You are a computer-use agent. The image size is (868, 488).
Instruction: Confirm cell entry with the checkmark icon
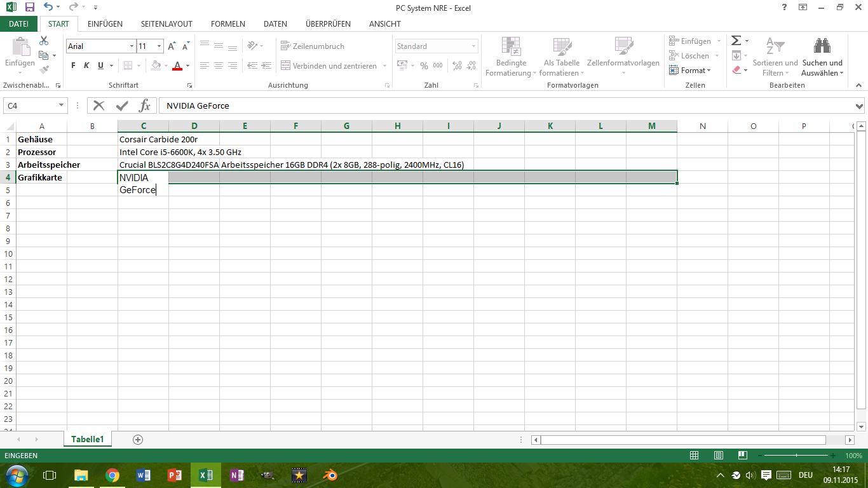coord(121,105)
